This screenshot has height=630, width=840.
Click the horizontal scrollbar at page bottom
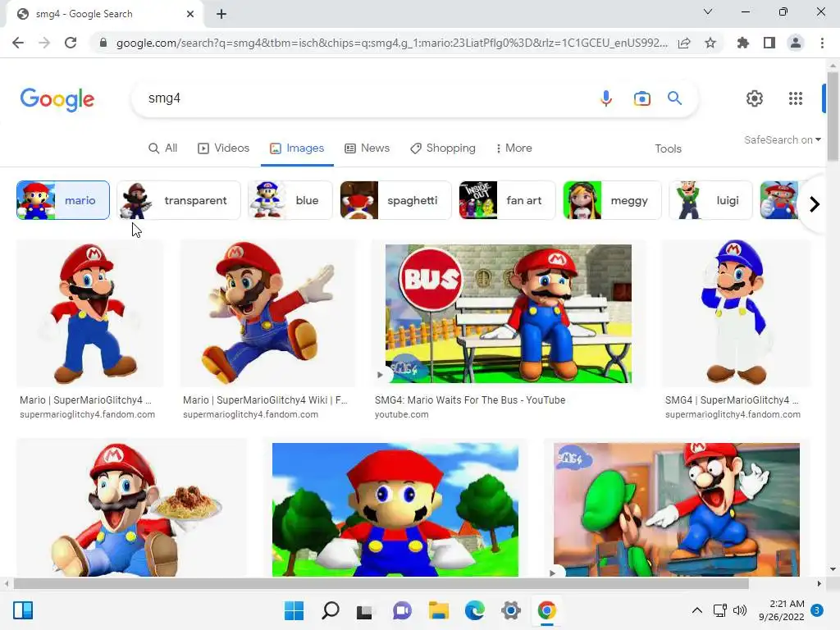381,583
